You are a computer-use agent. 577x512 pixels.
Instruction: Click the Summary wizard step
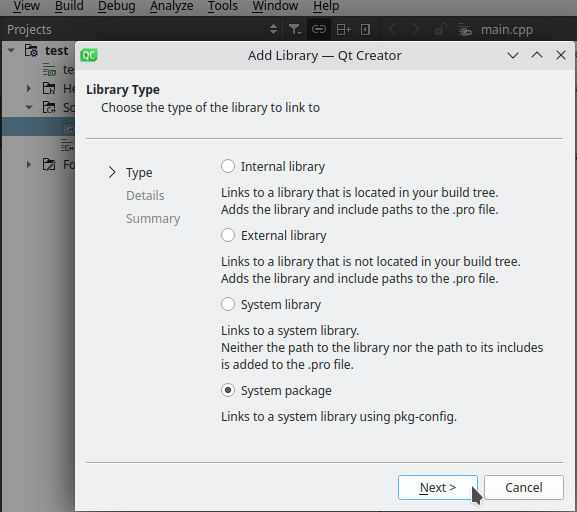(153, 219)
